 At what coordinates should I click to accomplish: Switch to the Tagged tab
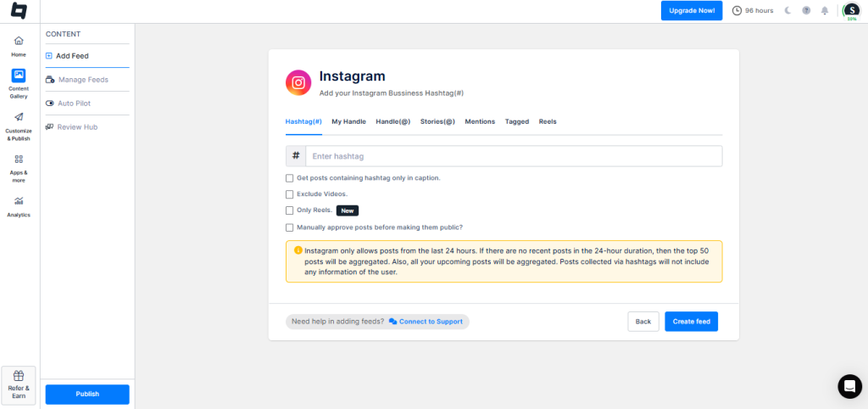(x=517, y=121)
